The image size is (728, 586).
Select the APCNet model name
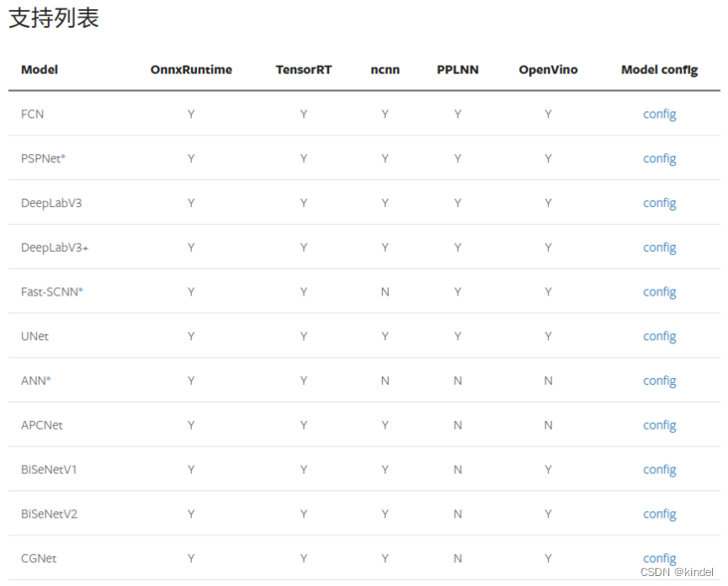click(42, 426)
